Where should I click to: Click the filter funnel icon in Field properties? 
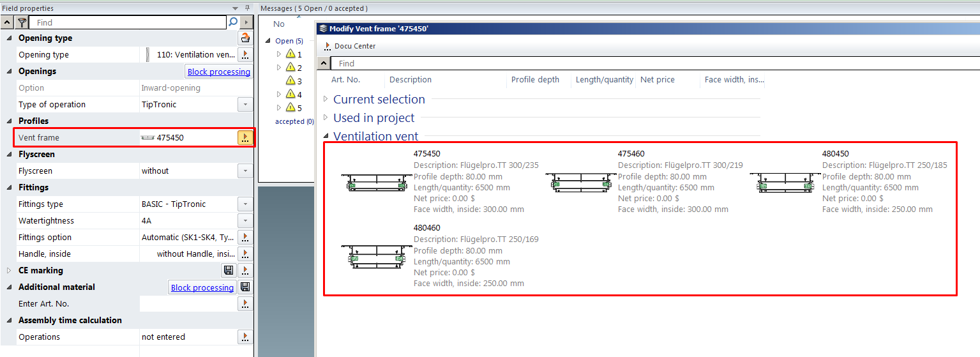22,22
